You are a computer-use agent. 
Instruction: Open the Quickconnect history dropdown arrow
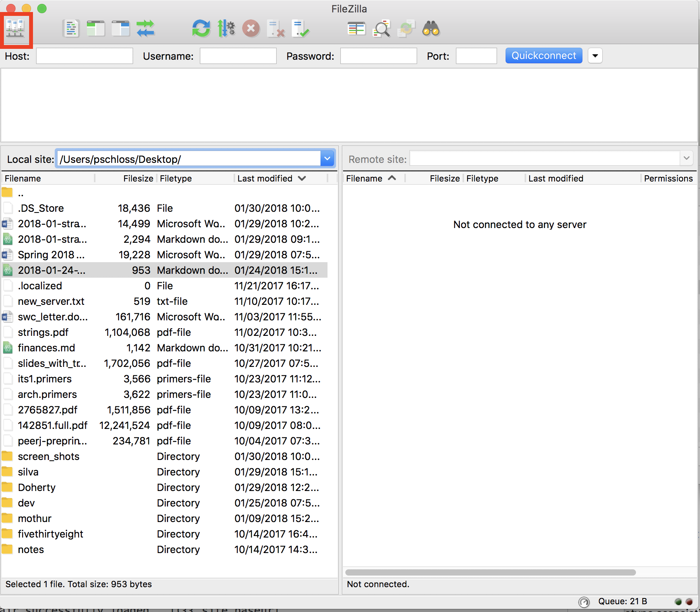pos(595,56)
